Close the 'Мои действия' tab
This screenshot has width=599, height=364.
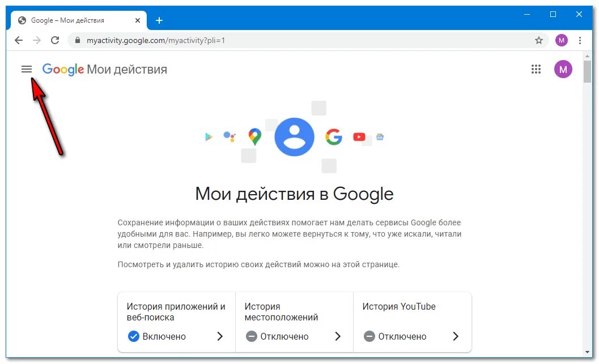click(138, 20)
